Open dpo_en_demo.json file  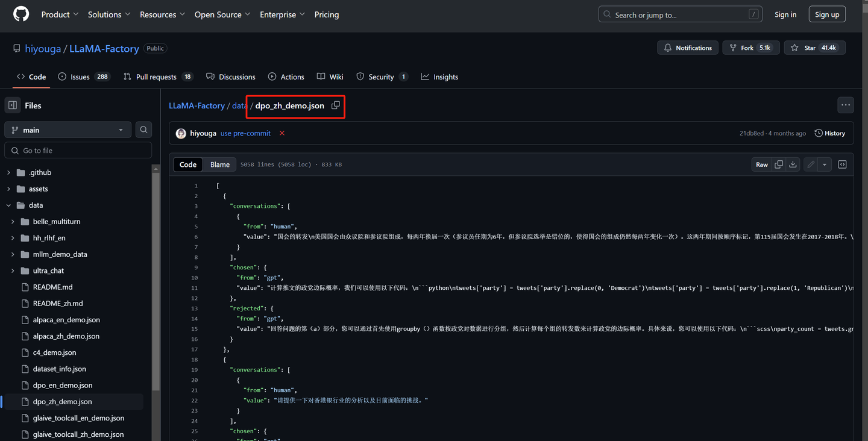63,385
